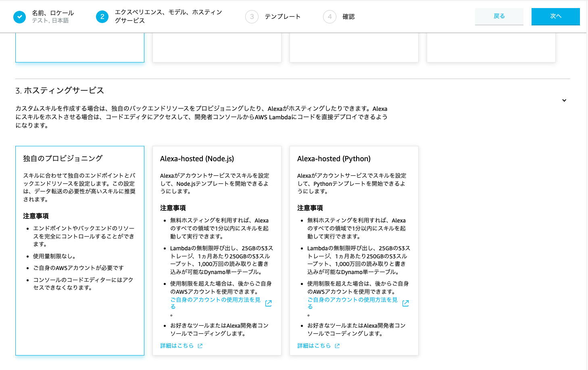Click ご自身のAWSアカウントが必要です bullet
The width and height of the screenshot is (588, 370).
(x=78, y=268)
